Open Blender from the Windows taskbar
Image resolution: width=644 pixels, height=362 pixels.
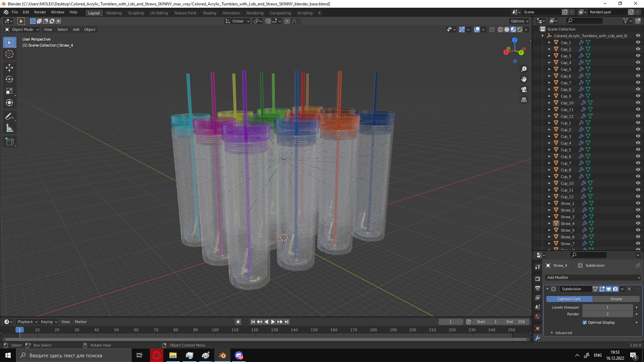pyautogui.click(x=222, y=355)
